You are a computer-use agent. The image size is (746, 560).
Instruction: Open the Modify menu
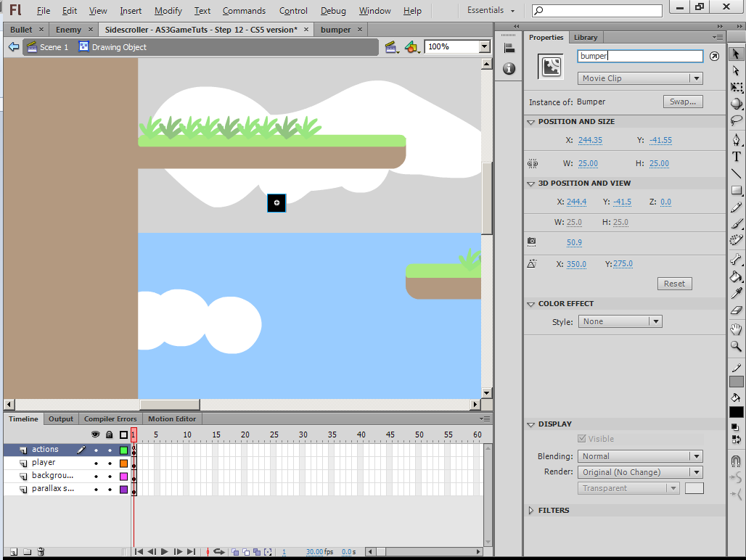tap(168, 11)
